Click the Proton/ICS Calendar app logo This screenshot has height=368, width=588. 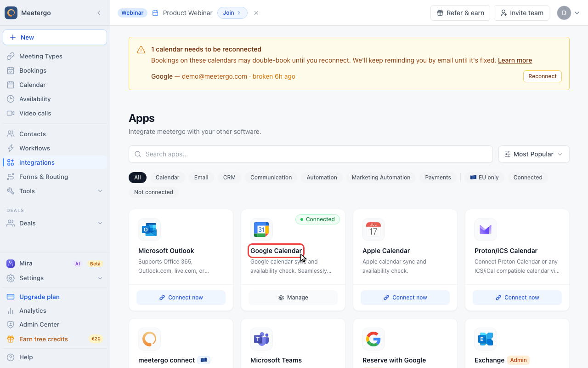pos(486,230)
